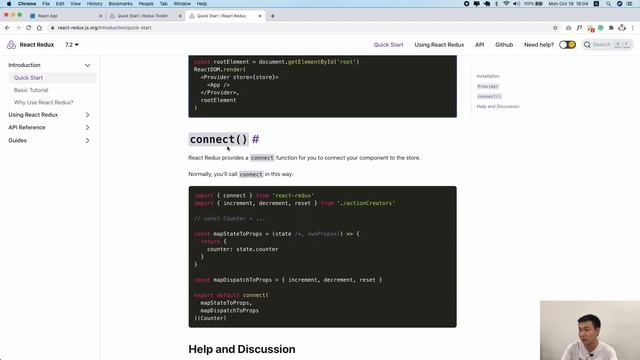
Task: Open Why Use React Redux? in sidebar
Action: pos(44,102)
